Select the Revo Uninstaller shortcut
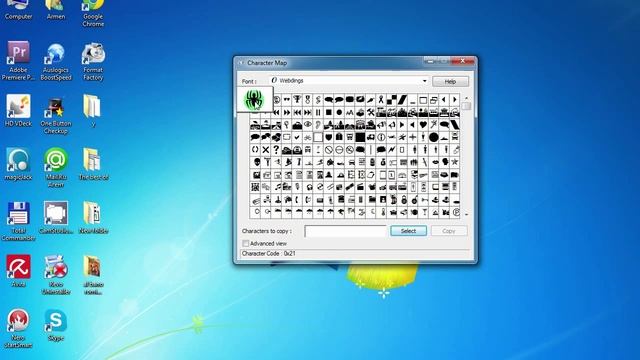 pyautogui.click(x=56, y=274)
